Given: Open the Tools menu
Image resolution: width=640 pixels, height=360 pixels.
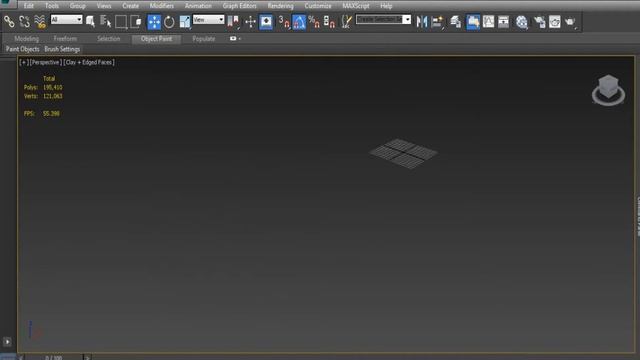Looking at the screenshot, I should click(x=52, y=6).
